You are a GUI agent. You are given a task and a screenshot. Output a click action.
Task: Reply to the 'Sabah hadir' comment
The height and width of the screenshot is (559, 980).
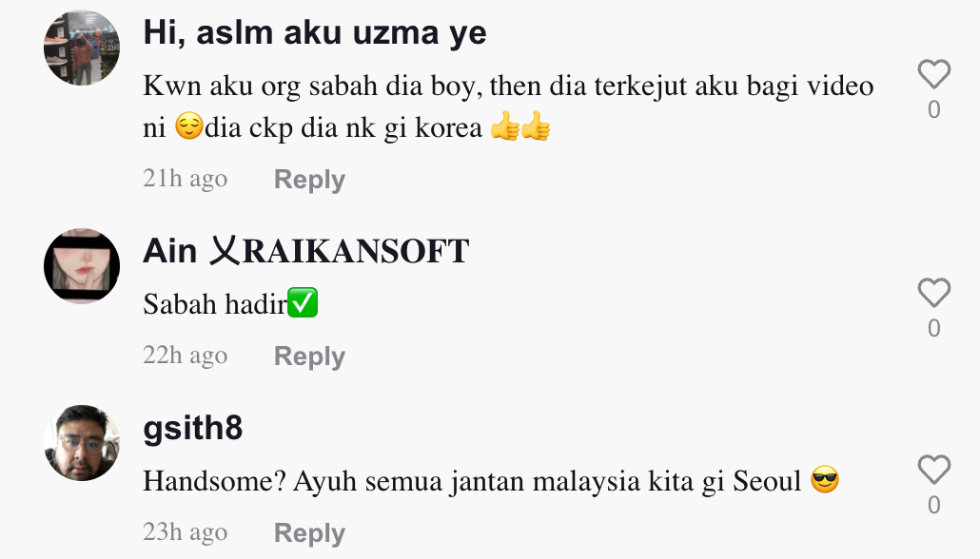[x=309, y=357]
